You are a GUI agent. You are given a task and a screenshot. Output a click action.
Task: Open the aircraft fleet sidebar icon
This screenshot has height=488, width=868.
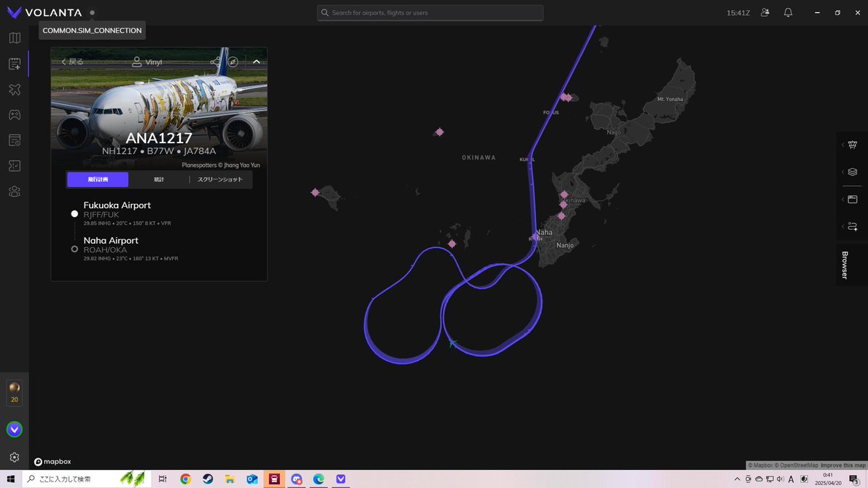tap(14, 89)
